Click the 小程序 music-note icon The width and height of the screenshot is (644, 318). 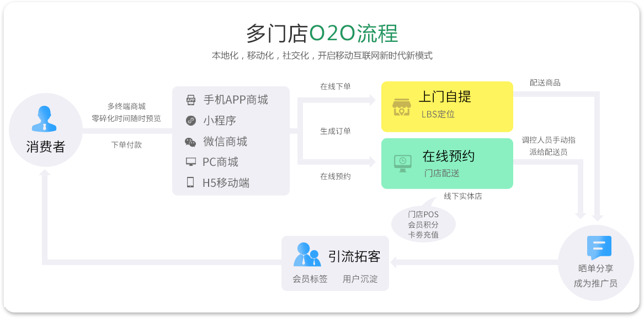[x=190, y=121]
